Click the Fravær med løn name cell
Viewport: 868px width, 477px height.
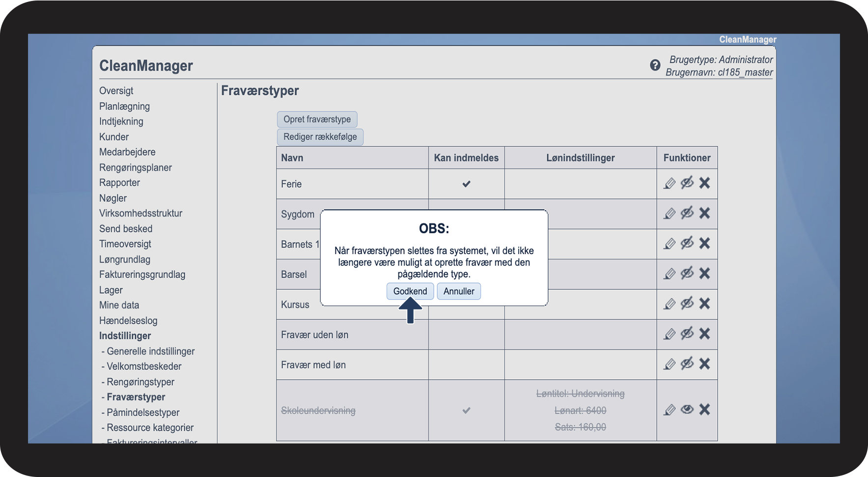click(x=352, y=365)
